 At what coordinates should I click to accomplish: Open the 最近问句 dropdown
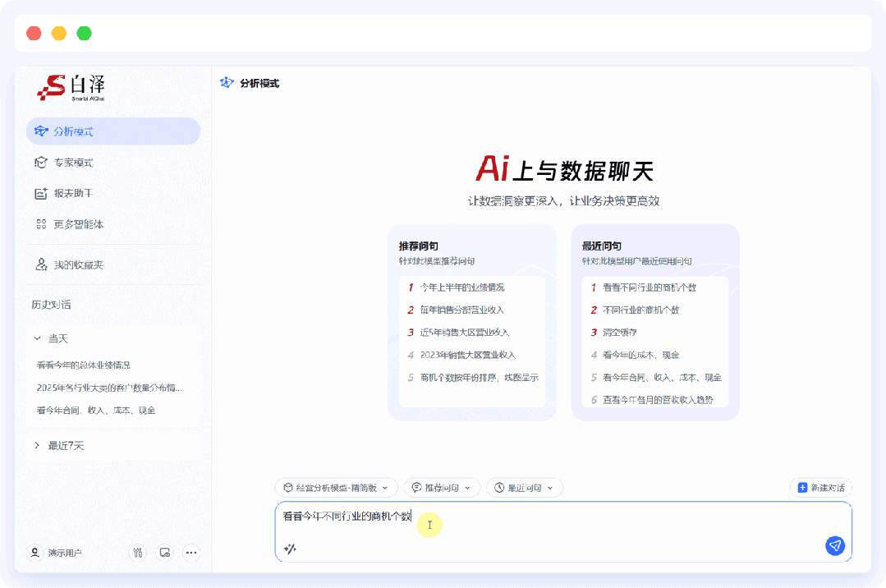(x=525, y=486)
